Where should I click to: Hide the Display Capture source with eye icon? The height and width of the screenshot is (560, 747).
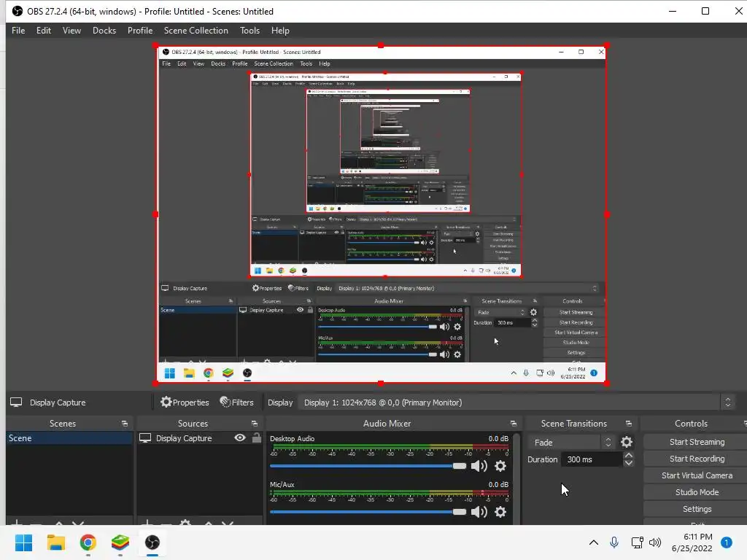[x=240, y=438]
